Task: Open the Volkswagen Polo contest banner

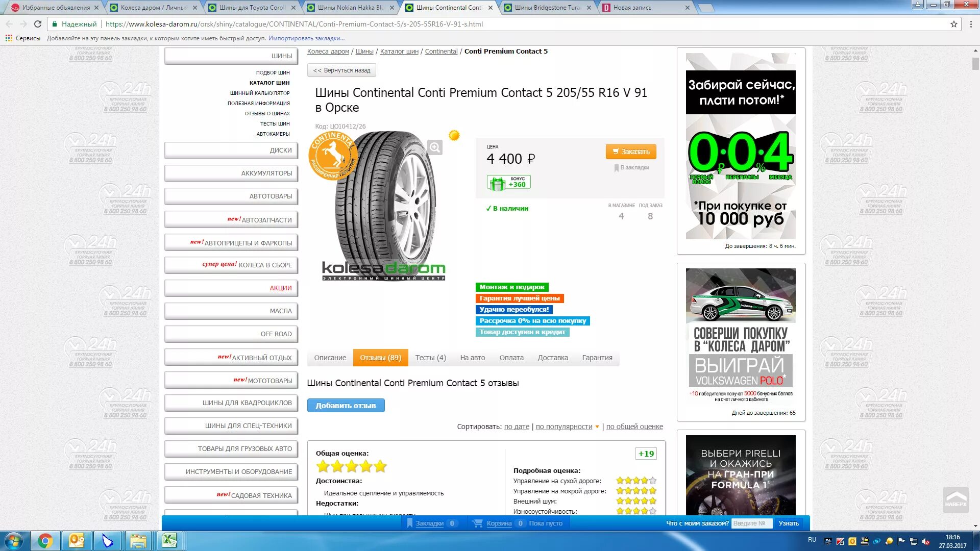Action: 741,342
